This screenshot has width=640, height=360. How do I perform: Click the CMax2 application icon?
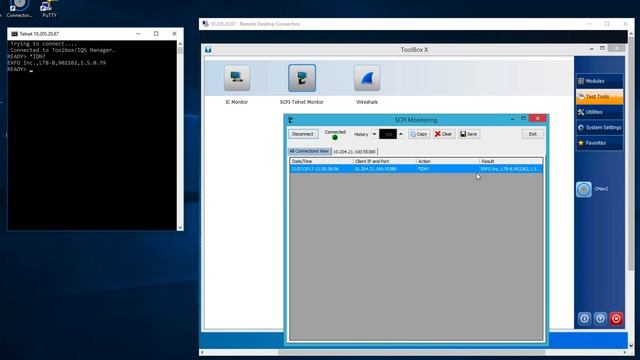pos(584,189)
